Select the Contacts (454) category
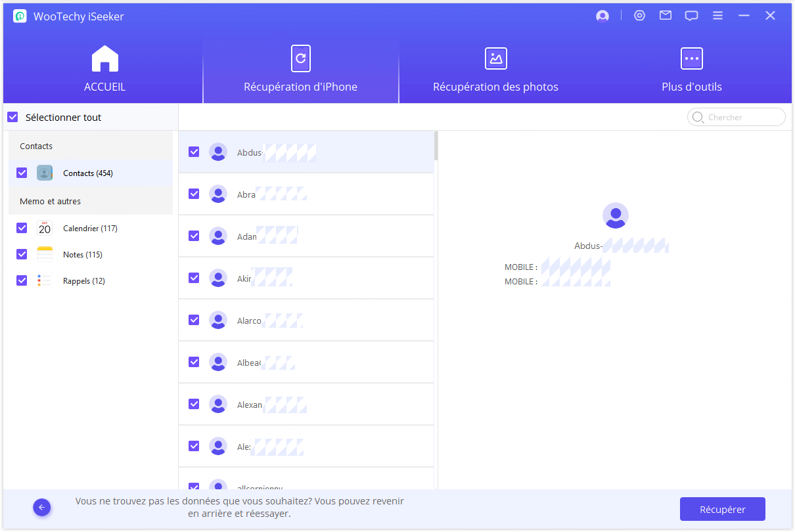The image size is (795, 532). 88,173
